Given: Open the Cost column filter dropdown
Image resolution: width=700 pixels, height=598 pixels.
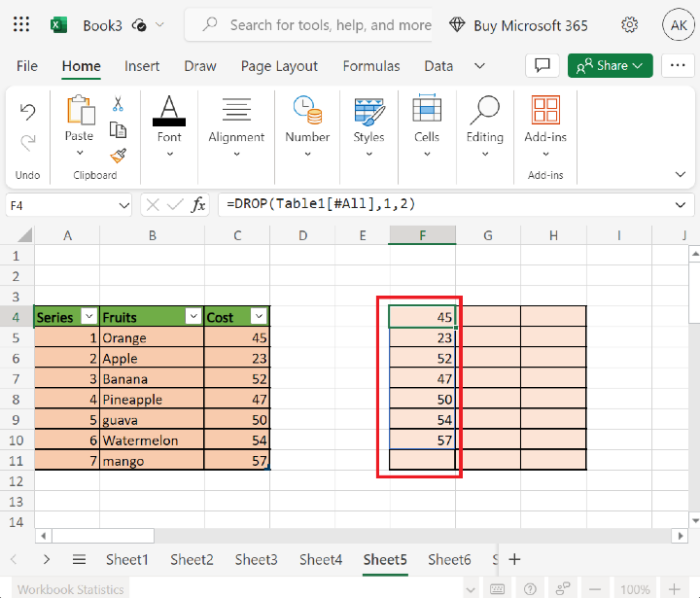Looking at the screenshot, I should click(259, 316).
